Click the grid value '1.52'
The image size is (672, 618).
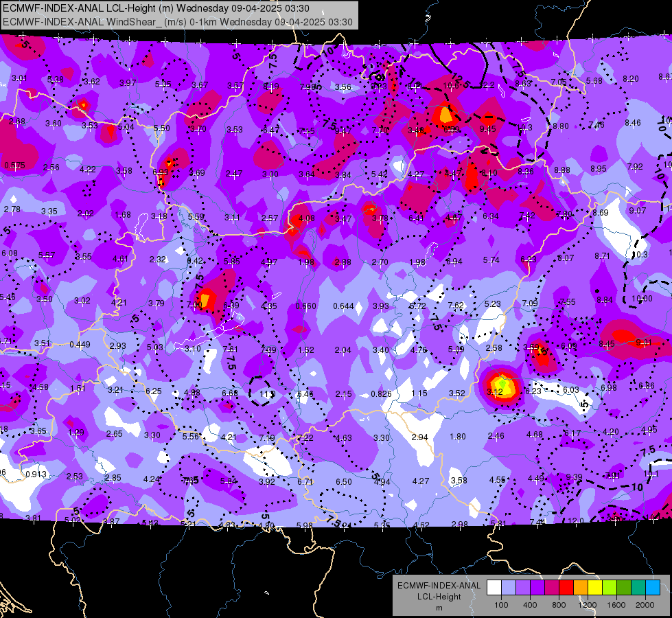coord(305,350)
